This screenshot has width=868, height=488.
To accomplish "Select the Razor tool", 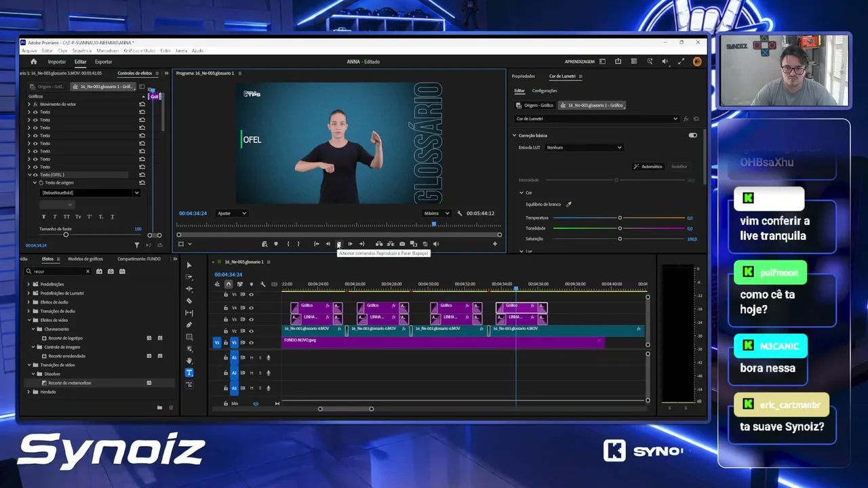I will click(189, 301).
